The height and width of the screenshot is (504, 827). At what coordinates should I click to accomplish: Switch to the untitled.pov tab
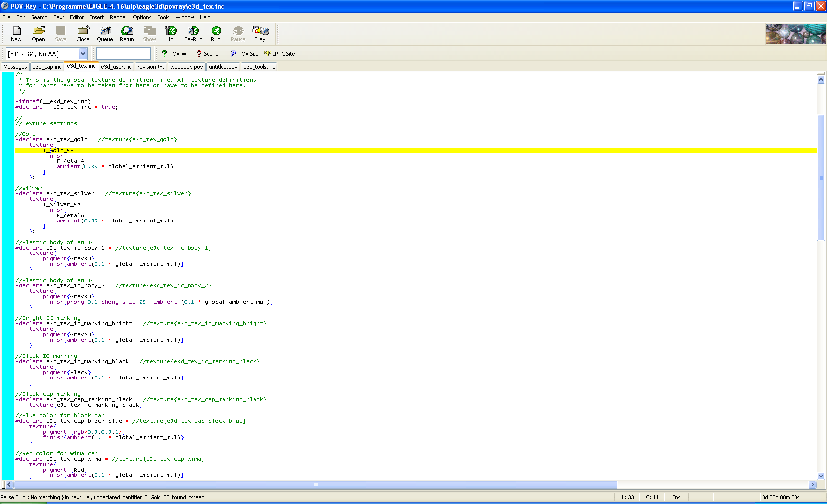click(223, 67)
